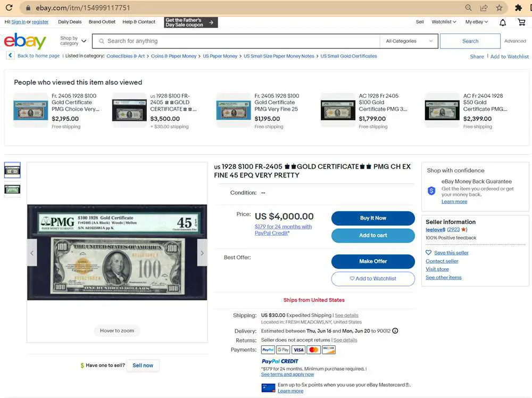Screen dimensions: 532x398
Task: Open the PayPal Credit $179 for 24 months link
Action: 284,230
